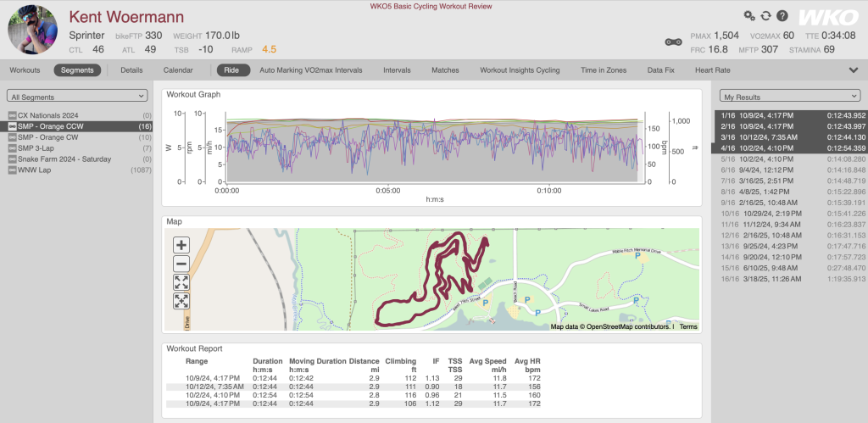This screenshot has width=868, height=423.
Task: Zoom in on the map
Action: point(181,245)
